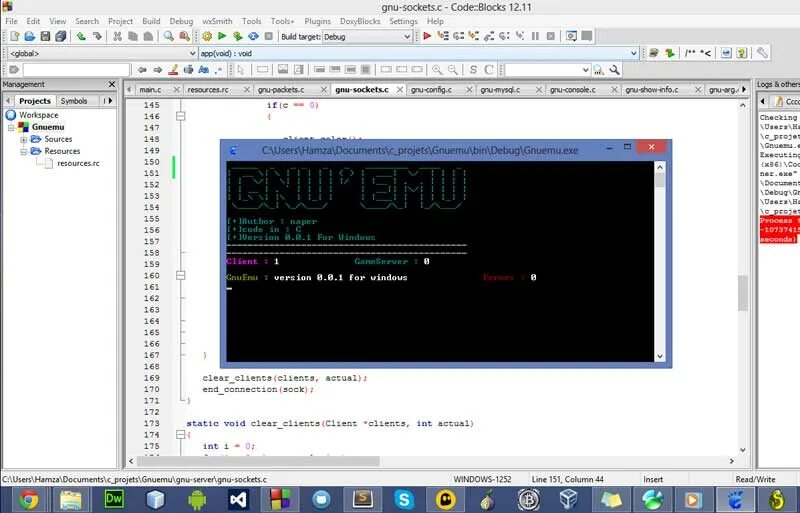Open the wxSmith menu
800x513 pixels.
pyautogui.click(x=217, y=21)
